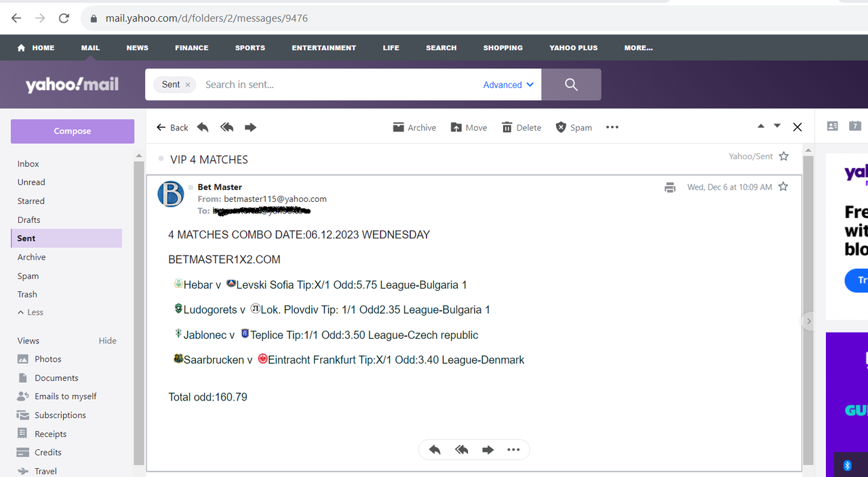Screen dimensions: 868x477
Task: Forward message using top toolbar arrow
Action: (250, 127)
